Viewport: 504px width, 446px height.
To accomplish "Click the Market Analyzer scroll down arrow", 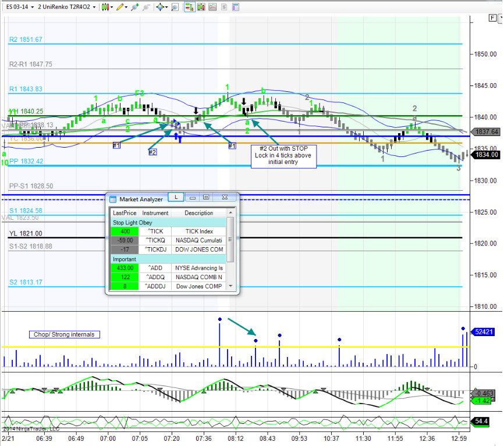I will pos(230,286).
